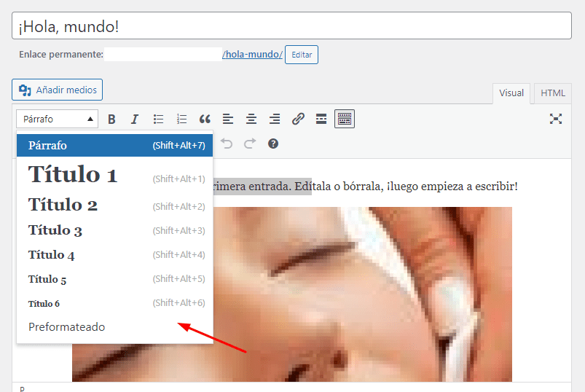
Task: Click the paragraph text in the editor
Action: (x=366, y=186)
